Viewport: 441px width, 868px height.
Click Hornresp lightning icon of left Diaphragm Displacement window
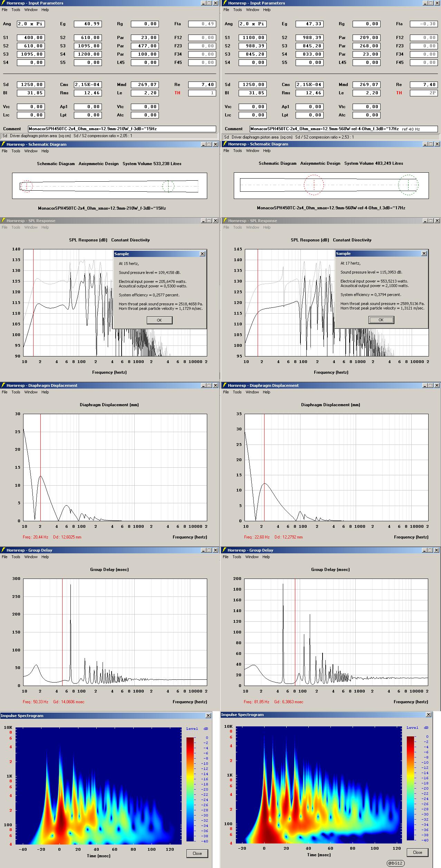click(x=3, y=385)
